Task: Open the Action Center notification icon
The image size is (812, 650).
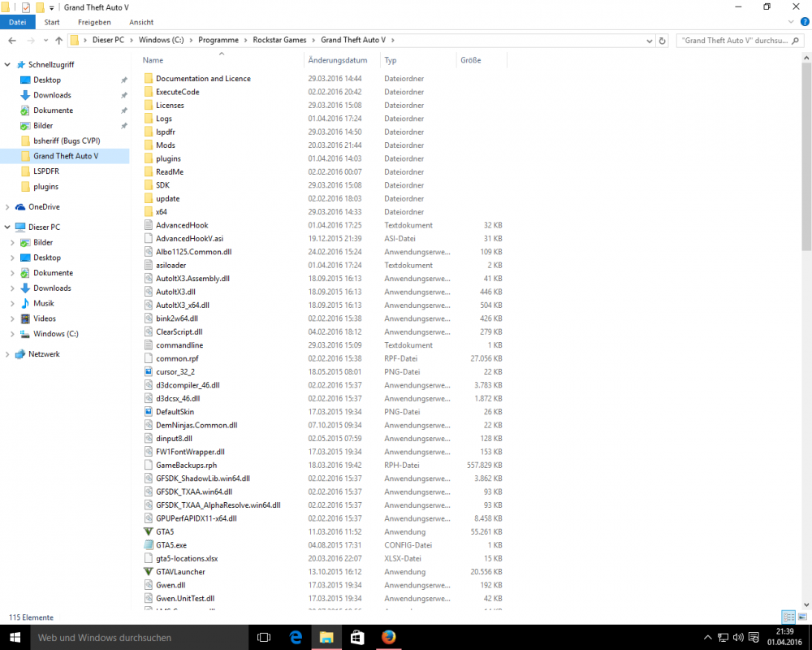Action: point(754,637)
